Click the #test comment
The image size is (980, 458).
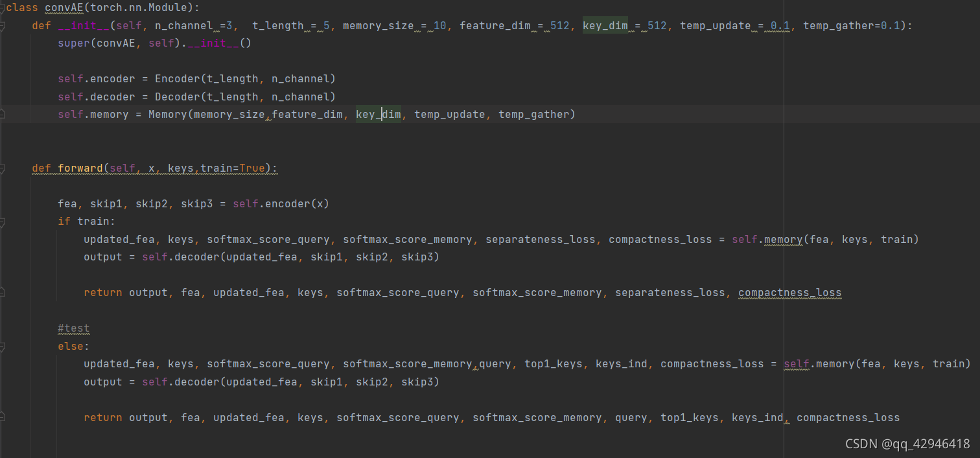tap(74, 328)
